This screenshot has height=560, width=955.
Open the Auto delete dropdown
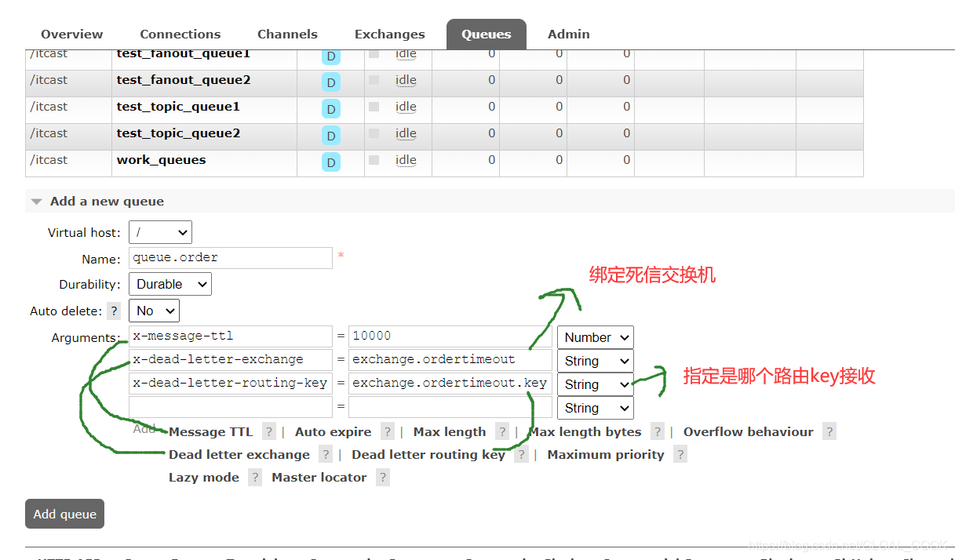click(x=154, y=311)
